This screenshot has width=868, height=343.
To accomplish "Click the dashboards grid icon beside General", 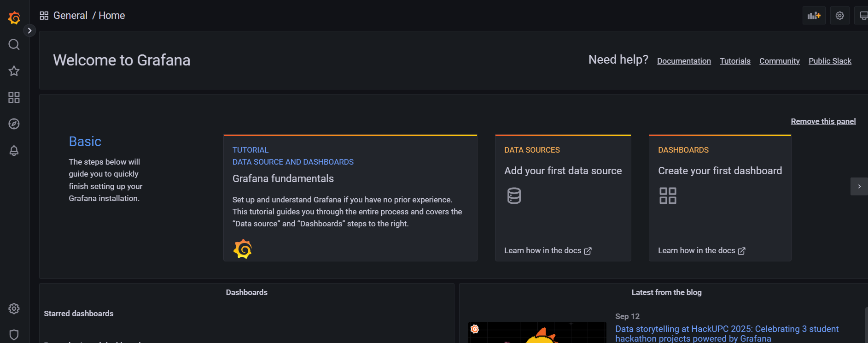I will coord(44,16).
